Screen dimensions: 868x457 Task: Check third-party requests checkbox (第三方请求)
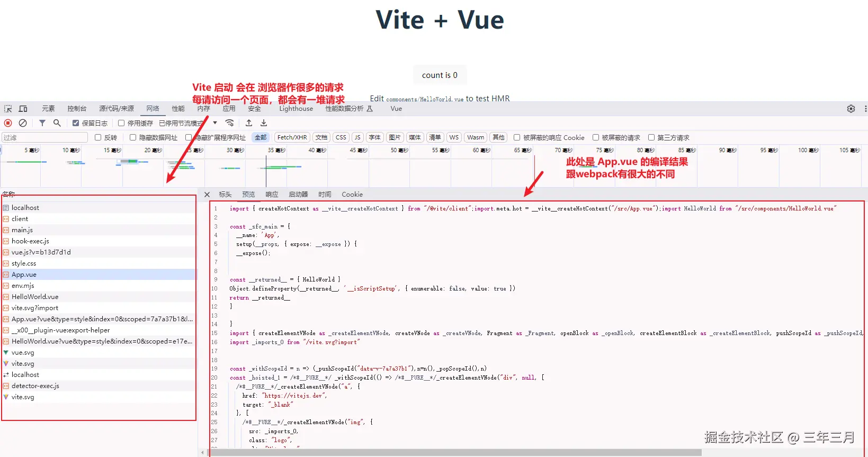(x=651, y=137)
